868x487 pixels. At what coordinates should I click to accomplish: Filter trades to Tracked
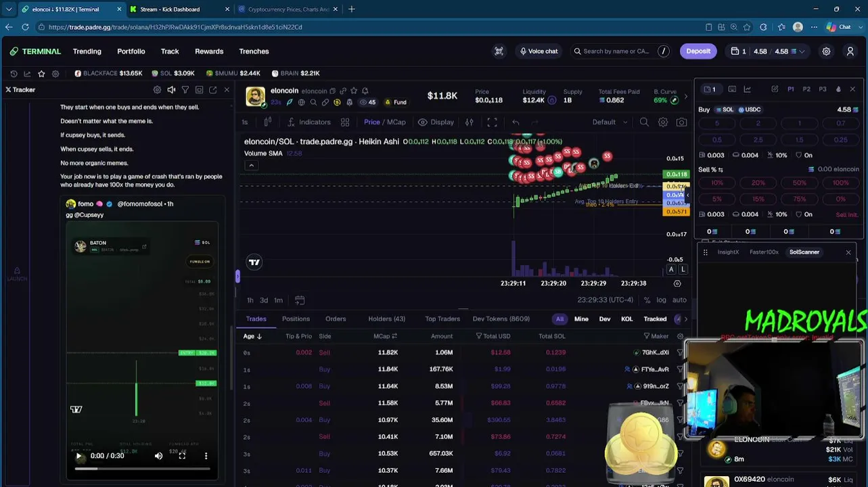point(655,319)
